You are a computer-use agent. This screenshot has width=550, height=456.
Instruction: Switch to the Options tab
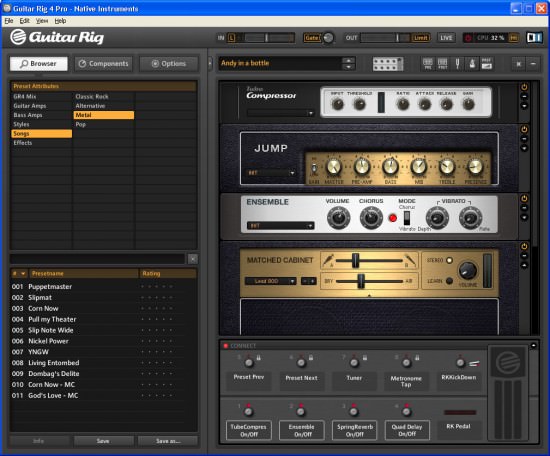click(x=169, y=64)
